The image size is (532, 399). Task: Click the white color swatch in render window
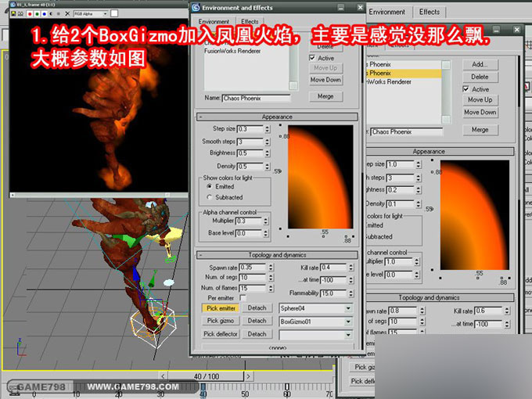point(114,13)
